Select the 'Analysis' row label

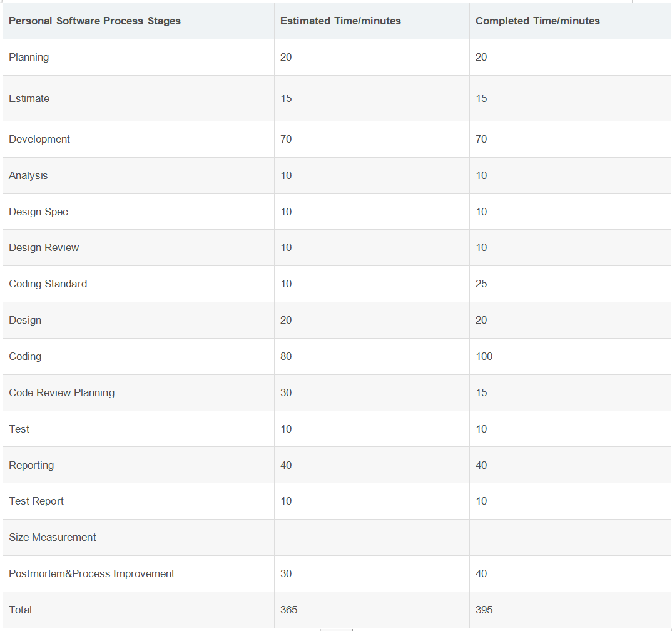tap(28, 176)
